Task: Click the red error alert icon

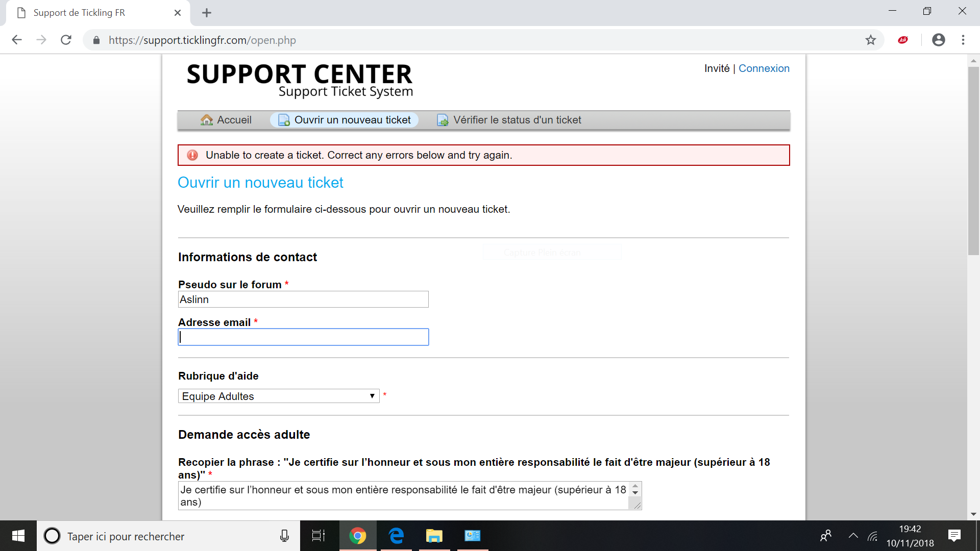Action: tap(192, 155)
